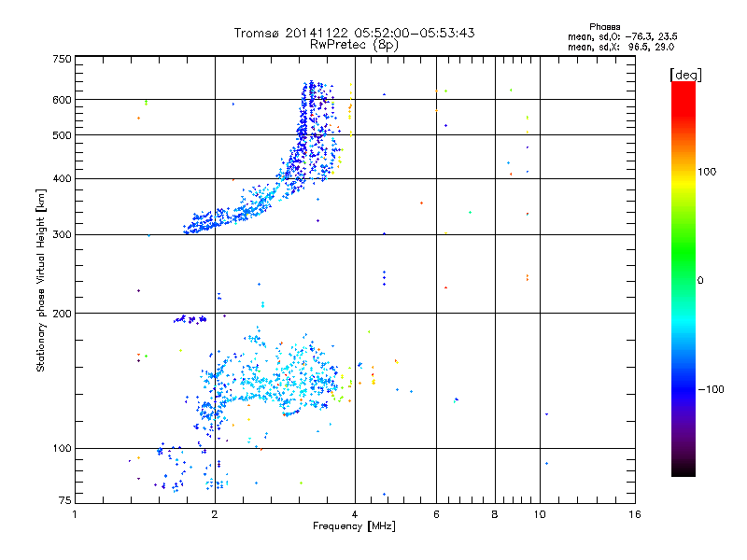Screen dimensions: 747x560
Task: Click the subtitle 'RwPretec (8p)'
Action: (x=354, y=45)
